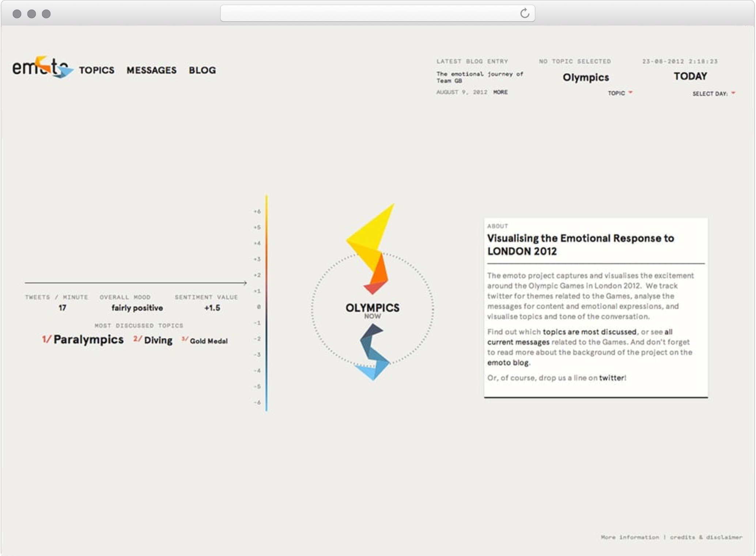Click the +6 mark on sentiment scale
The image size is (756, 556).
pos(257,212)
